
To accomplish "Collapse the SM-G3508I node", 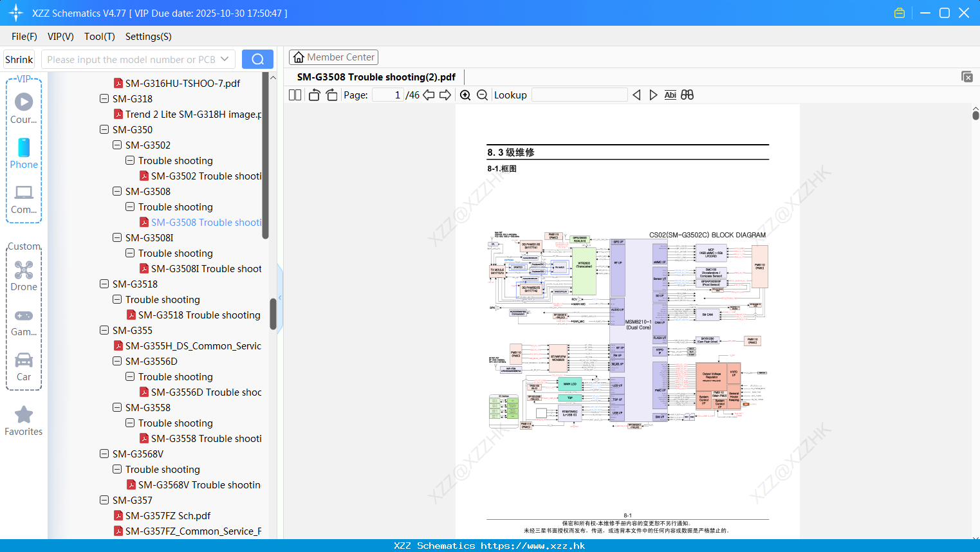I will coord(117,237).
